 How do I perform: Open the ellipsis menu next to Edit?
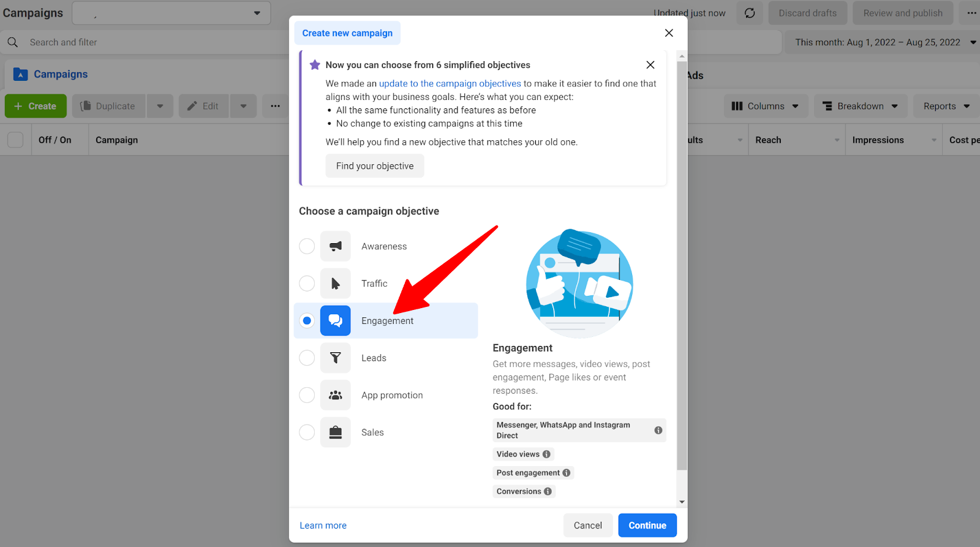pyautogui.click(x=276, y=106)
